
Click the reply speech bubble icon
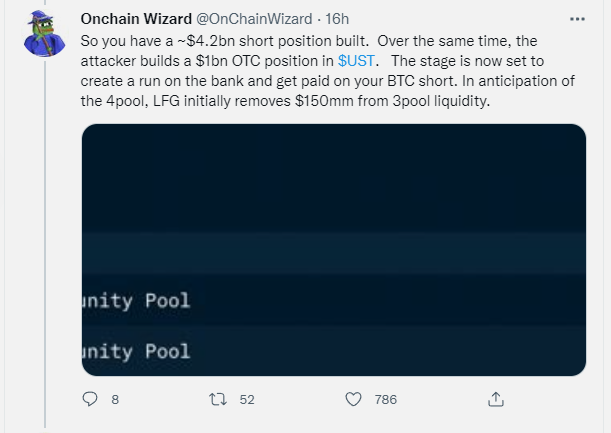pyautogui.click(x=89, y=399)
